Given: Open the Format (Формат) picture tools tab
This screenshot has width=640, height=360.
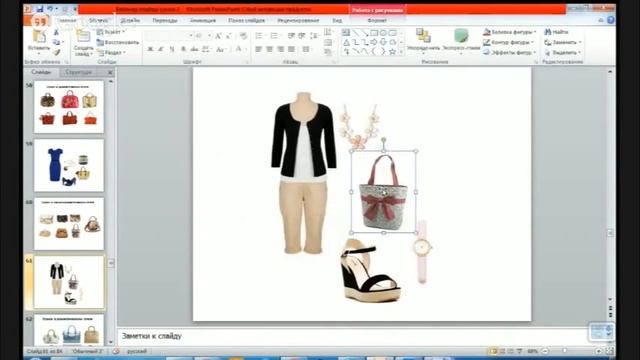Looking at the screenshot, I should (x=377, y=20).
